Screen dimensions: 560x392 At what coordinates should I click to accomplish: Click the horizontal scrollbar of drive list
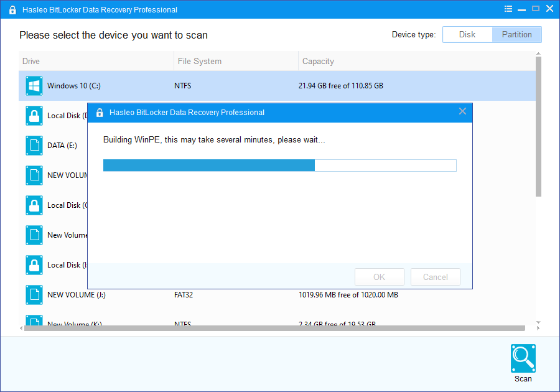[x=274, y=328]
